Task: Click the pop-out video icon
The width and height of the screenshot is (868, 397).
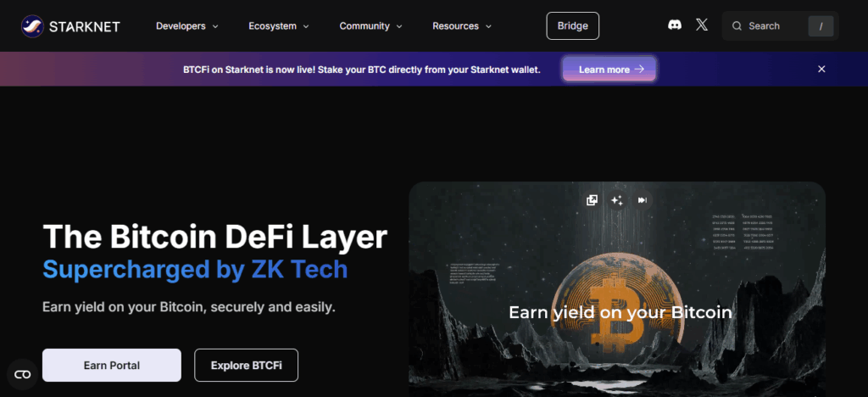Action: (592, 200)
